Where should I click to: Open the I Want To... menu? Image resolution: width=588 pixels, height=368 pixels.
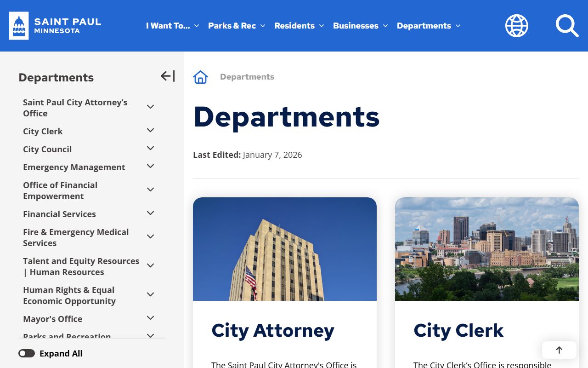pyautogui.click(x=173, y=26)
